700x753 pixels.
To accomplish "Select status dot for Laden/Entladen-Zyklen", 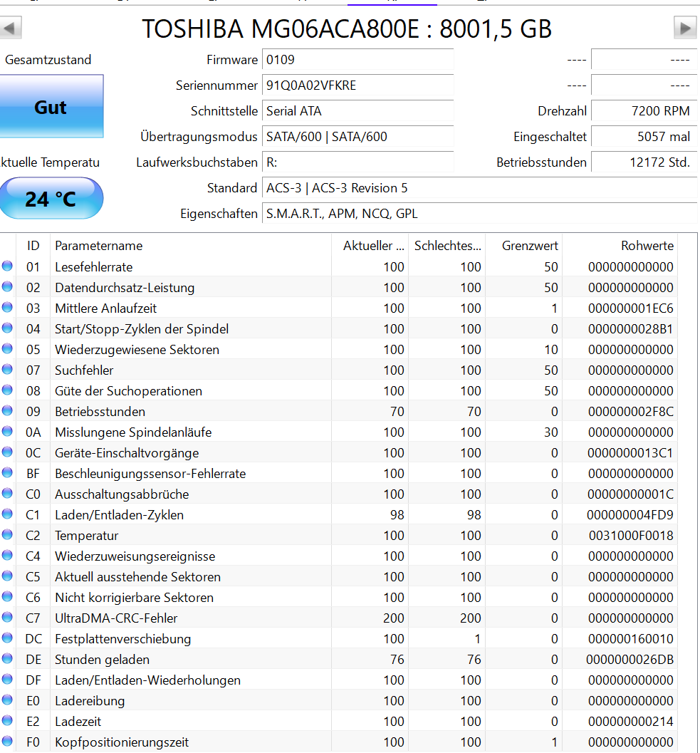I will click(x=7, y=514).
